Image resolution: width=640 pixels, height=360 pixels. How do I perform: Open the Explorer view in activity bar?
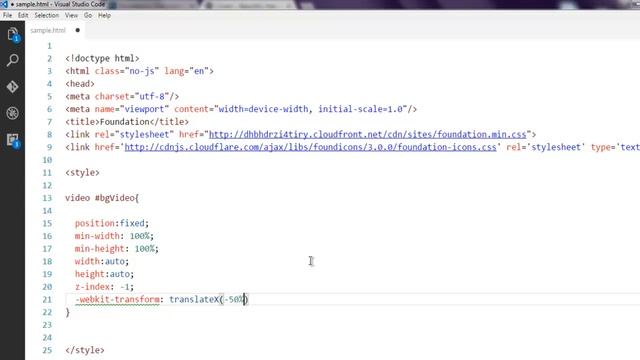(12, 35)
